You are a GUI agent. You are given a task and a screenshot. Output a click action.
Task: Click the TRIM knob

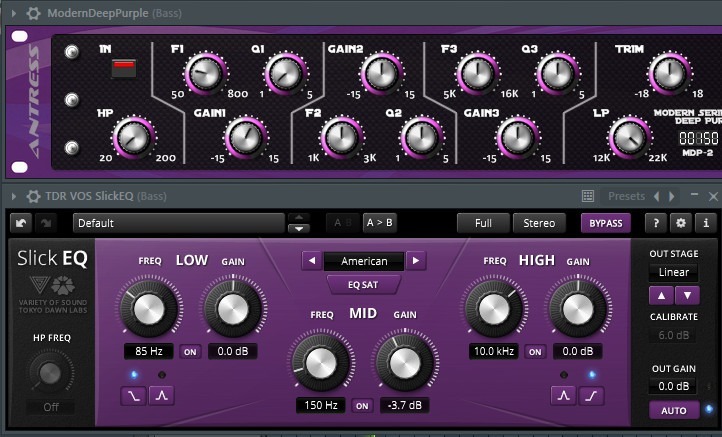(x=669, y=74)
